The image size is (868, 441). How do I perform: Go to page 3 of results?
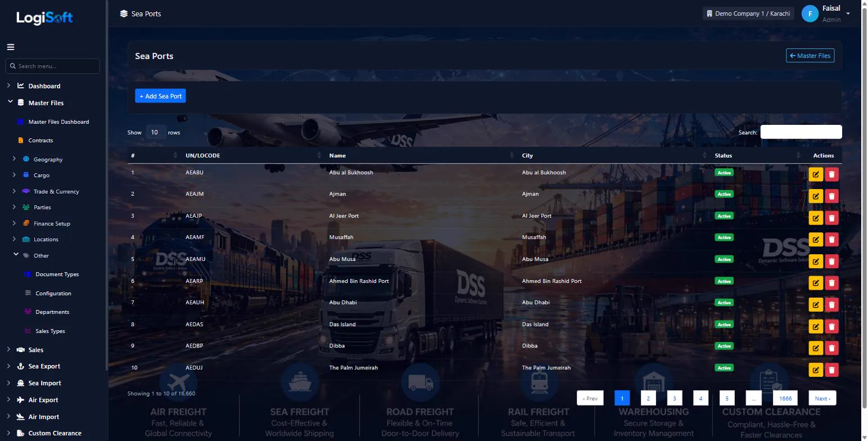pyautogui.click(x=674, y=398)
